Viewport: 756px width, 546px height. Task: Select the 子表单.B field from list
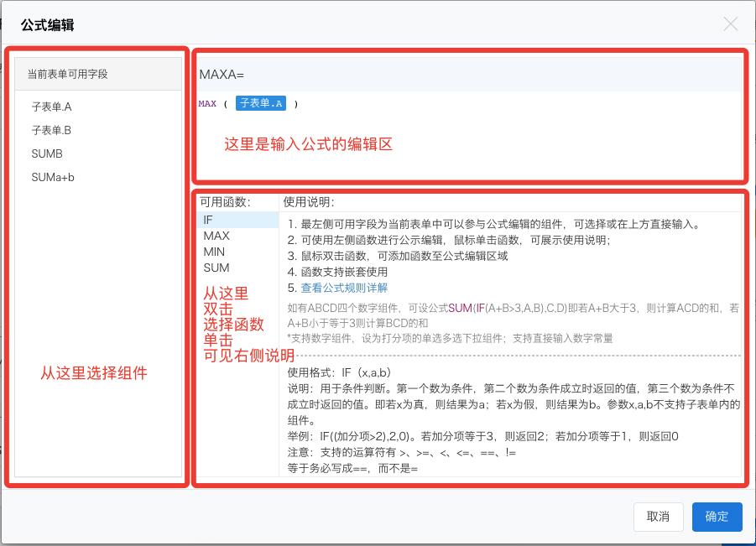coord(51,131)
